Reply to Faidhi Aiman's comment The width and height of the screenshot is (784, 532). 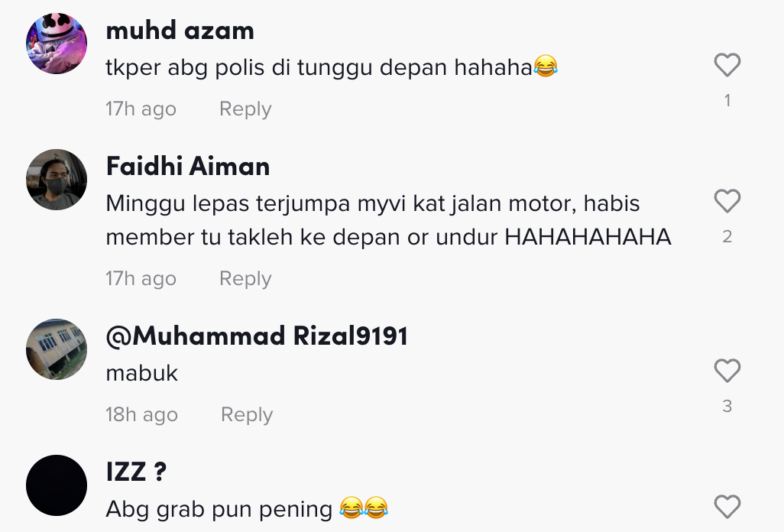point(245,278)
